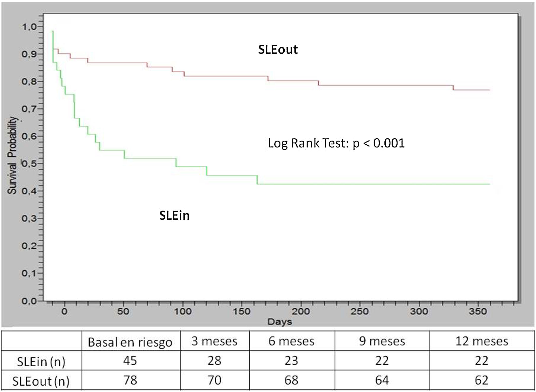Click the SLEin baseline cell showing 45
The height and width of the screenshot is (392, 536).
(x=130, y=361)
